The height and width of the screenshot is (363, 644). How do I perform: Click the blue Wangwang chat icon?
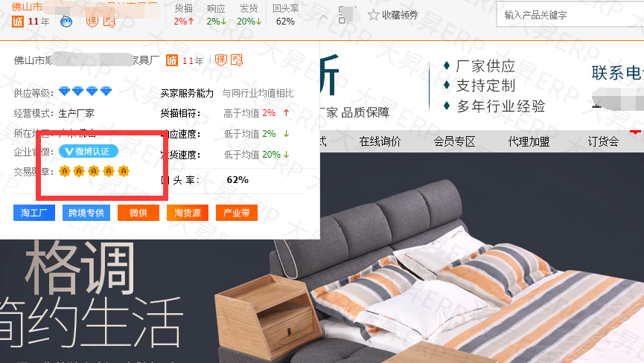pos(66,22)
